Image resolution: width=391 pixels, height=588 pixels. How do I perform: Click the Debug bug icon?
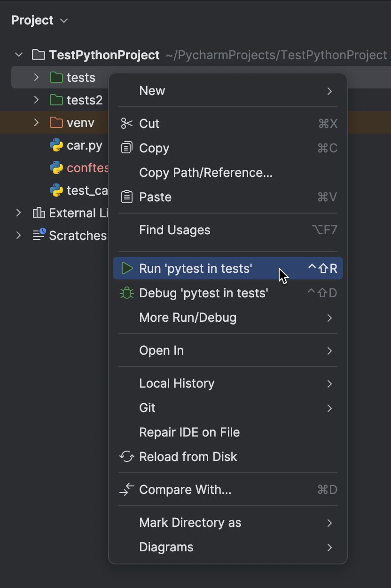pos(126,293)
